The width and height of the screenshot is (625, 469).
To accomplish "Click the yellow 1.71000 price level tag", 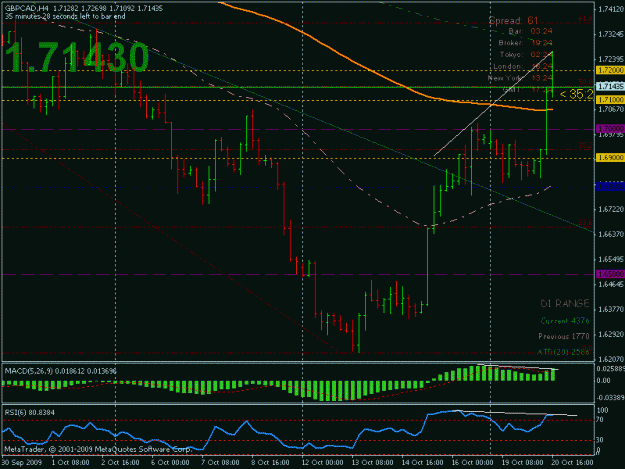I will click(x=610, y=100).
